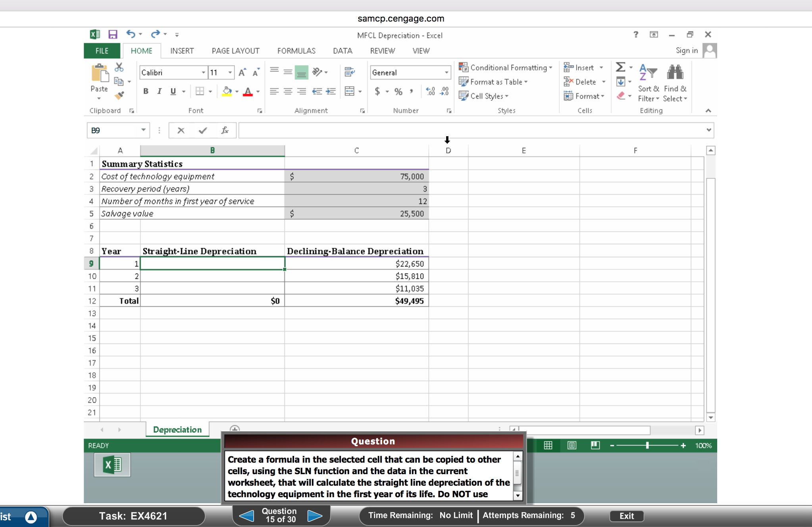Toggle Italic formatting
Viewport: 812px width, 527px height.
(159, 91)
